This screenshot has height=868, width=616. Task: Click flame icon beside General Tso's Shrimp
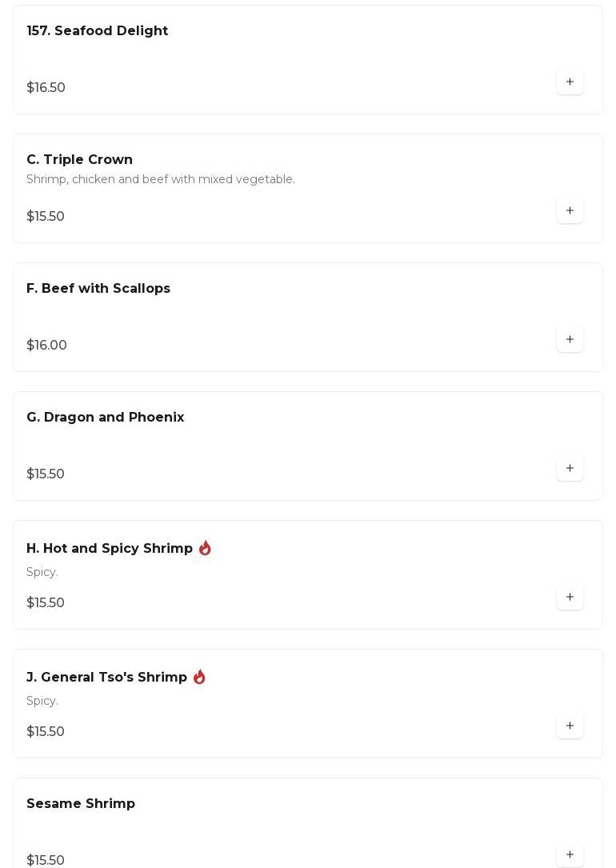pyautogui.click(x=199, y=677)
